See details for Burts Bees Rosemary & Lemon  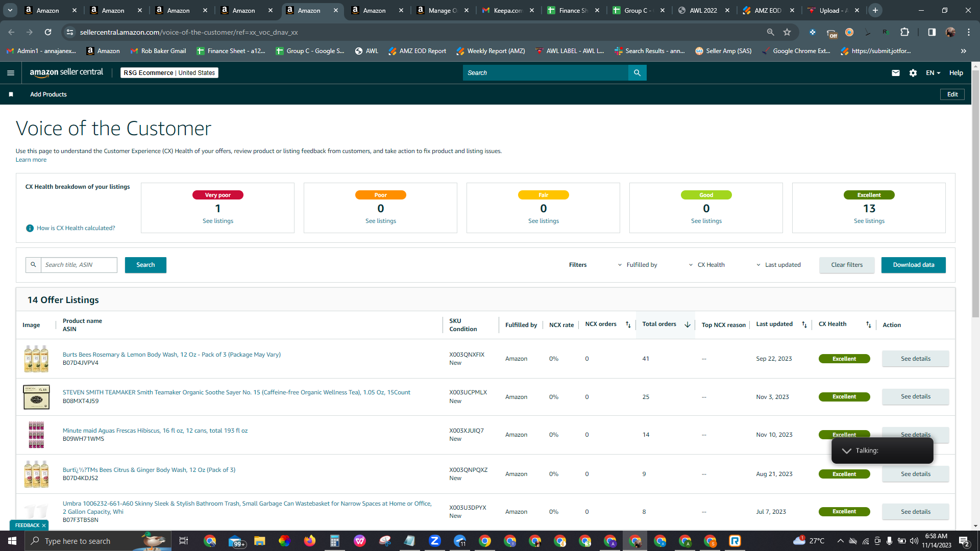click(x=916, y=359)
